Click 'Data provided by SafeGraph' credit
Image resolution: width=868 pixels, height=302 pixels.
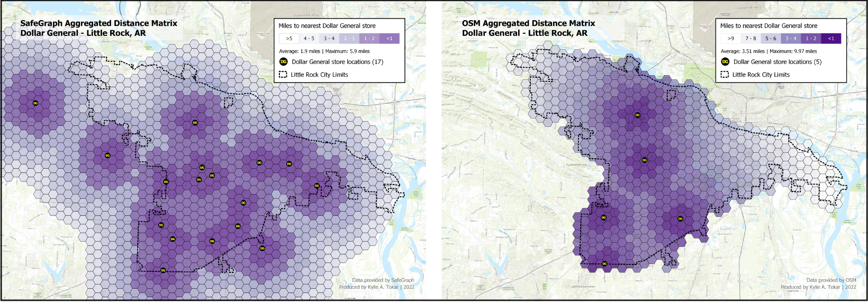(383, 280)
